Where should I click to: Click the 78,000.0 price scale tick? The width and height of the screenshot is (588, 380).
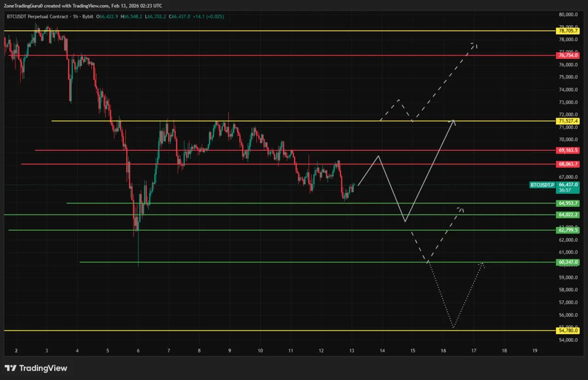(x=568, y=40)
